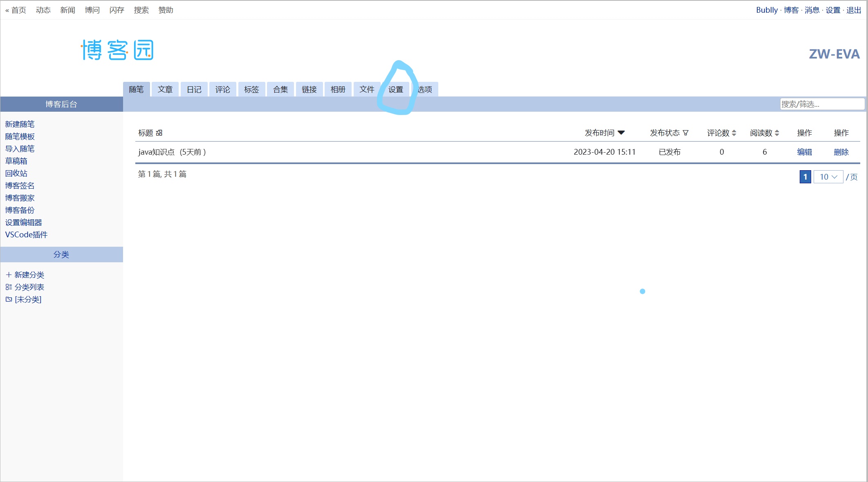The width and height of the screenshot is (868, 482).
Task: Click the Bubbly username link
Action: [x=767, y=10]
